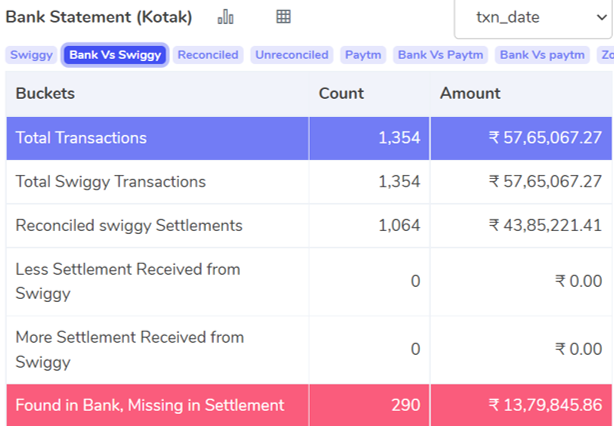Click the Total Swiggy Transactions row
This screenshot has height=434, width=614.
click(309, 182)
